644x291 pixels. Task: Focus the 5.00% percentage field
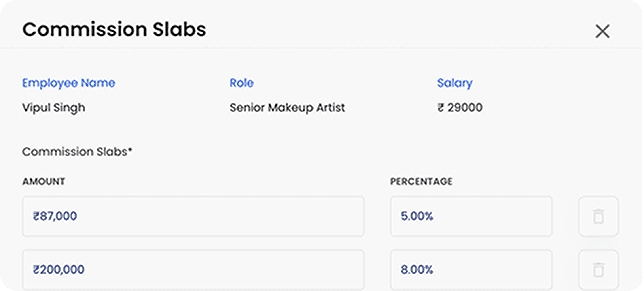(x=471, y=216)
